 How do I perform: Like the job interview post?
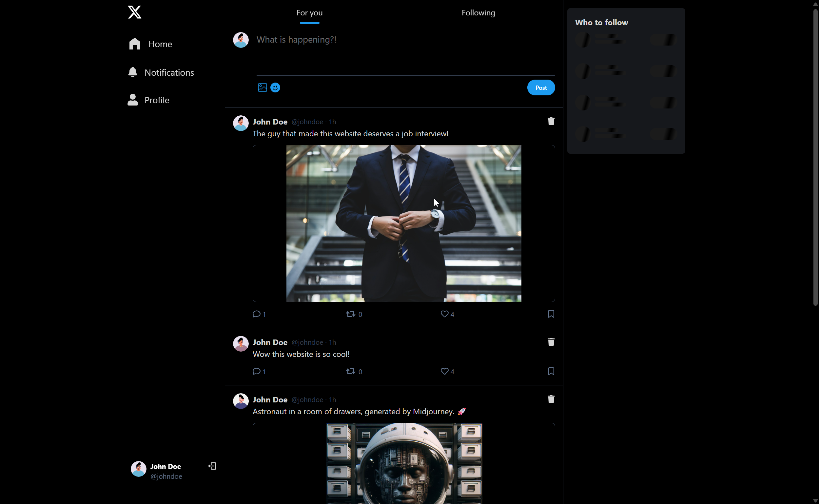click(x=444, y=314)
